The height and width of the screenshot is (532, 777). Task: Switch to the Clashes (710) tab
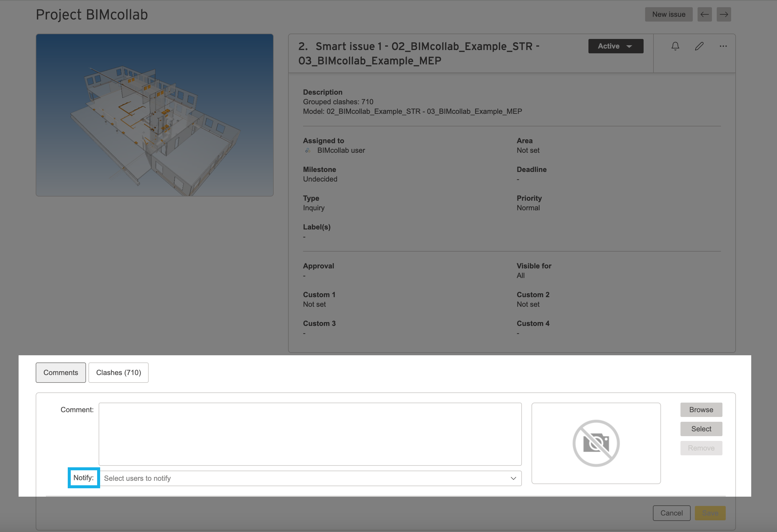tap(118, 373)
